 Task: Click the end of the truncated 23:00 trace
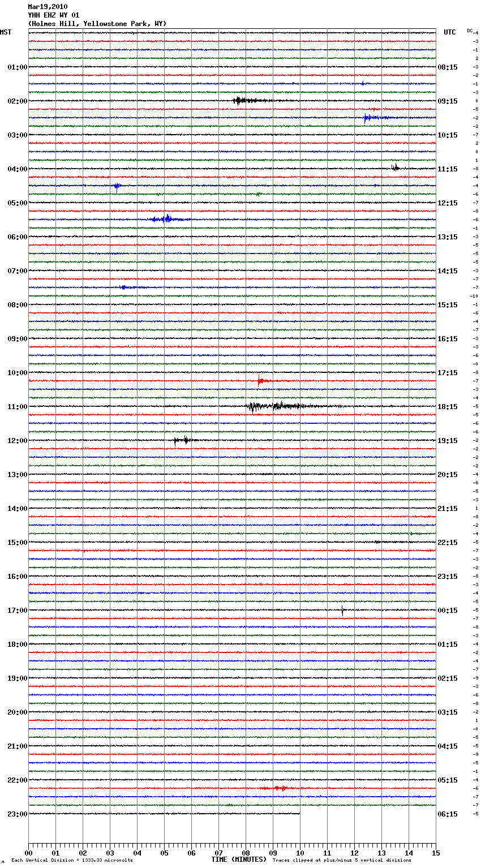[299, 814]
